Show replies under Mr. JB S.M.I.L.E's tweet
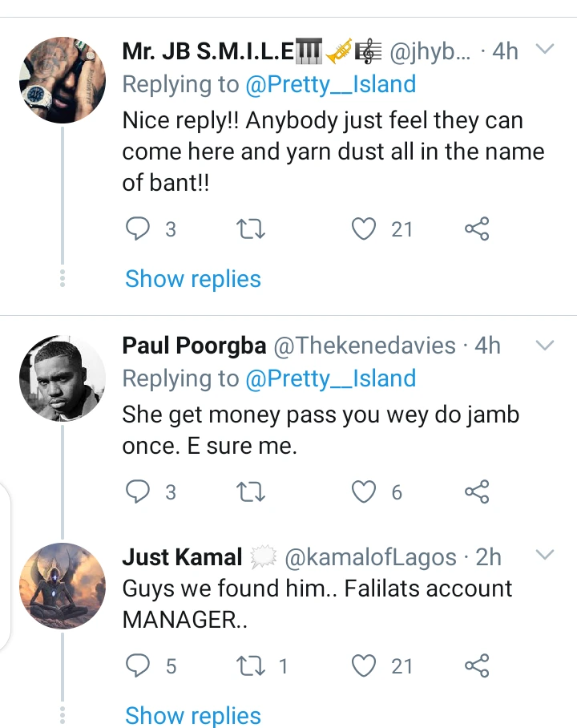 point(193,279)
